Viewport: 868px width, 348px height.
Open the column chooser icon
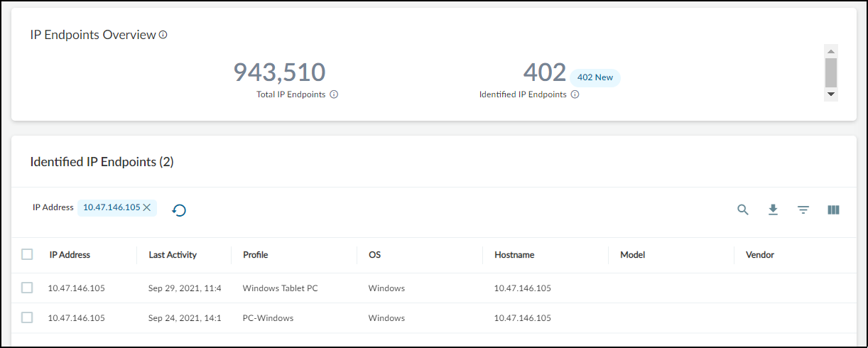click(x=834, y=210)
